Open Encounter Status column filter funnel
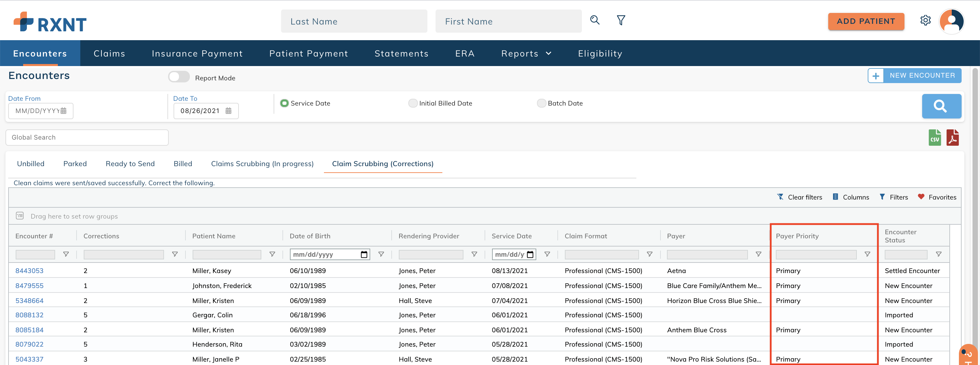This screenshot has height=365, width=980. click(938, 254)
